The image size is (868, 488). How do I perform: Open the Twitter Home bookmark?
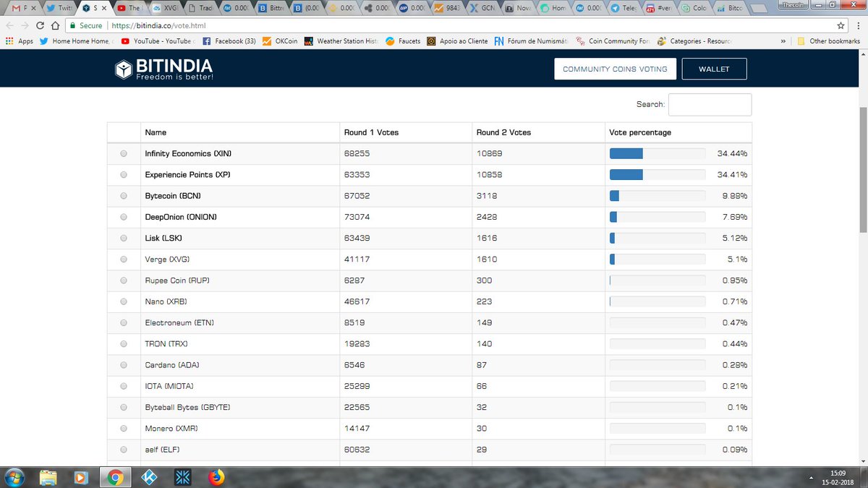click(x=77, y=41)
